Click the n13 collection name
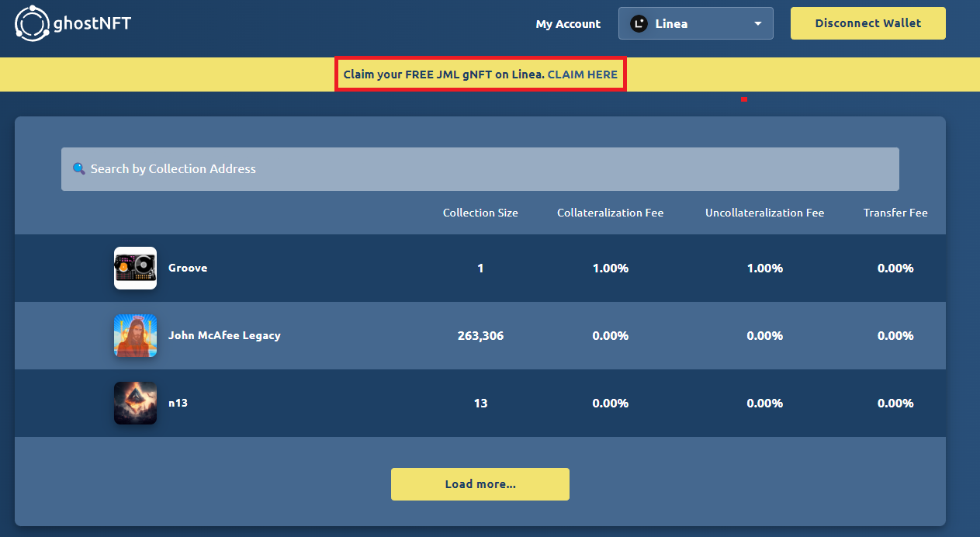This screenshot has height=537, width=980. [x=178, y=403]
